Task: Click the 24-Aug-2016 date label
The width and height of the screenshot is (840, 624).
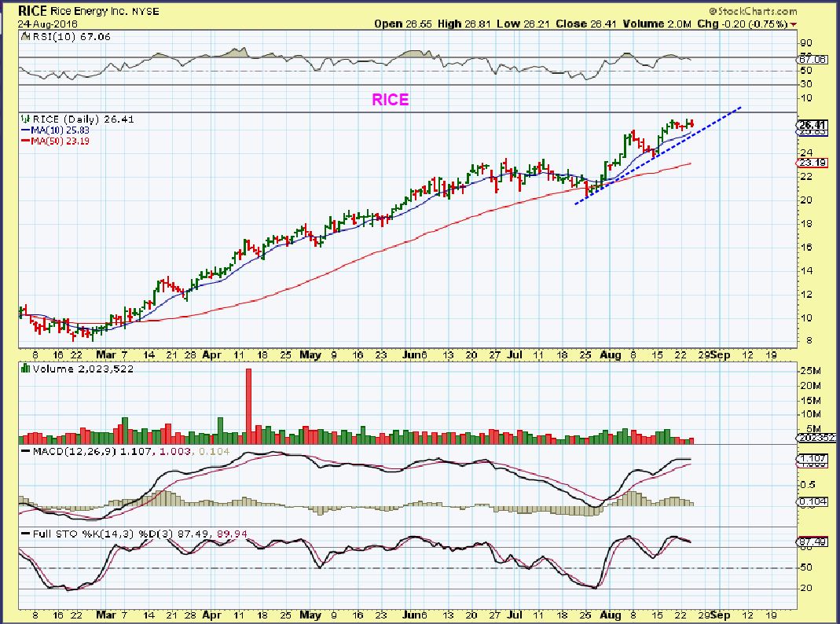Action: point(48,24)
